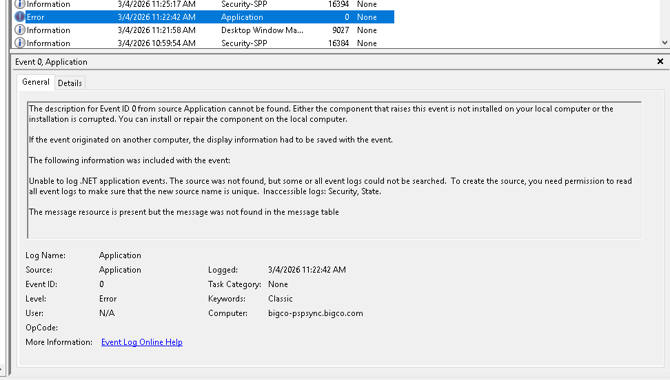The width and height of the screenshot is (670, 380).
Task: Click the Log Name value Application
Action: coord(120,255)
